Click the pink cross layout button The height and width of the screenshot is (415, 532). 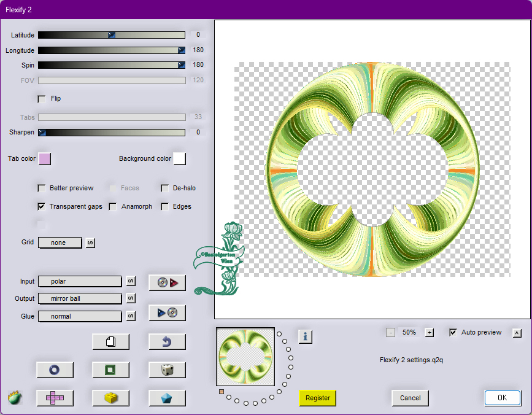55,398
